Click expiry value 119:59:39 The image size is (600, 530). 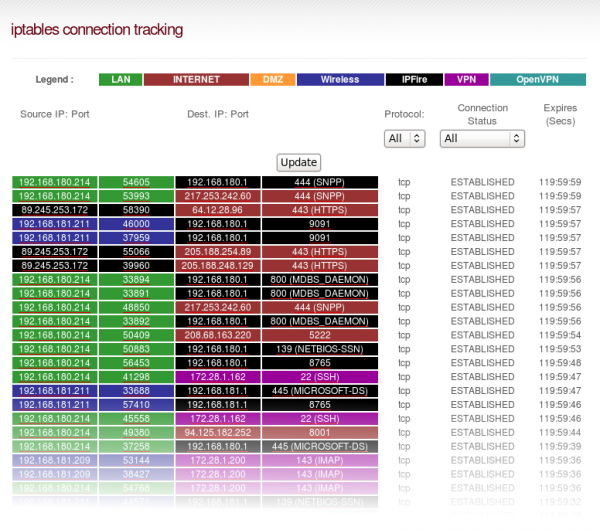[560, 447]
